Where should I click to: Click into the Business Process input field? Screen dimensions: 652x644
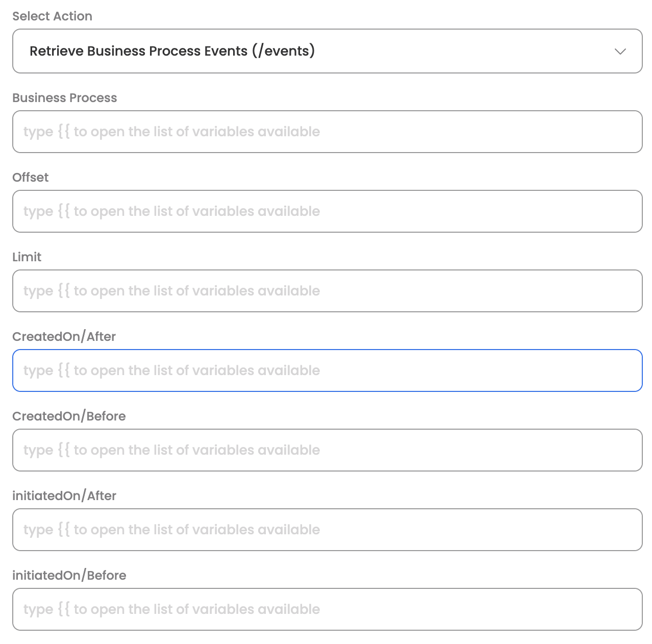coord(327,132)
